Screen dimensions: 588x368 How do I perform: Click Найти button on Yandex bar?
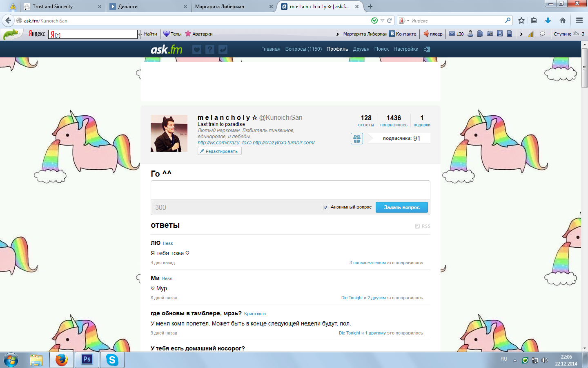[150, 34]
